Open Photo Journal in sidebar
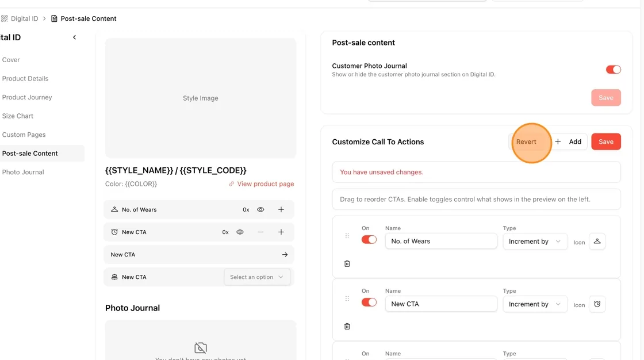The width and height of the screenshot is (644, 360). tap(22, 172)
